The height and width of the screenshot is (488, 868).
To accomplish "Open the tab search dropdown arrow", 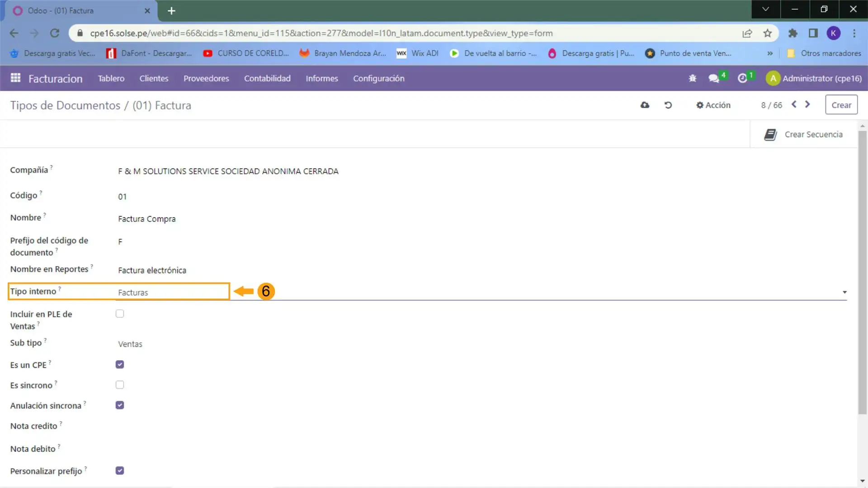I will click(x=765, y=9).
